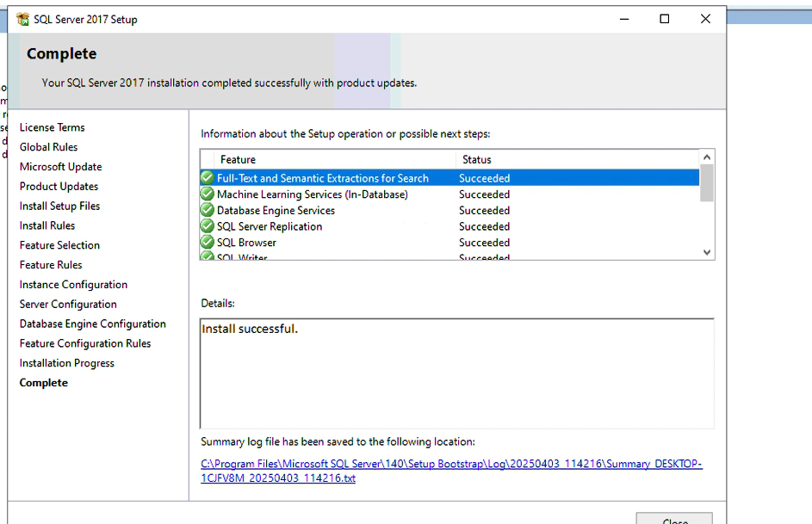The width and height of the screenshot is (812, 524).
Task: Click the Close button at the bottom
Action: coord(674,519)
